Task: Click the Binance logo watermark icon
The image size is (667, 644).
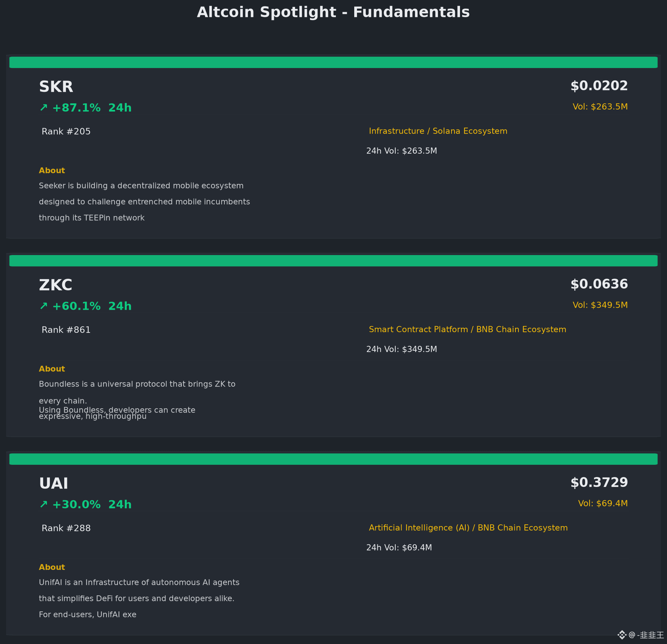Action: tap(622, 635)
